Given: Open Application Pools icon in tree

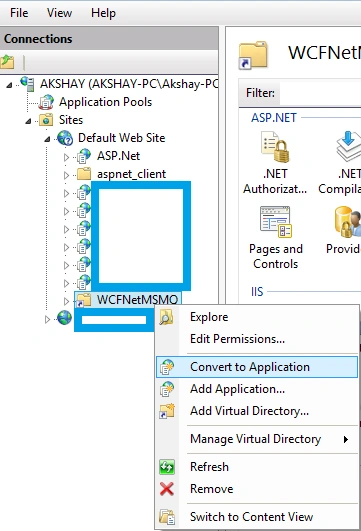Looking at the screenshot, I should [x=46, y=102].
